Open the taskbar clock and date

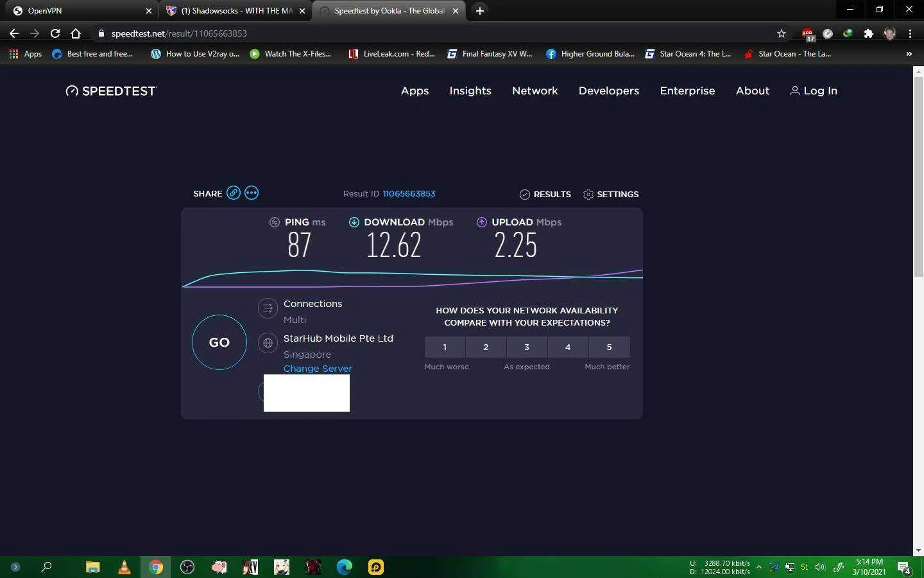[869, 567]
